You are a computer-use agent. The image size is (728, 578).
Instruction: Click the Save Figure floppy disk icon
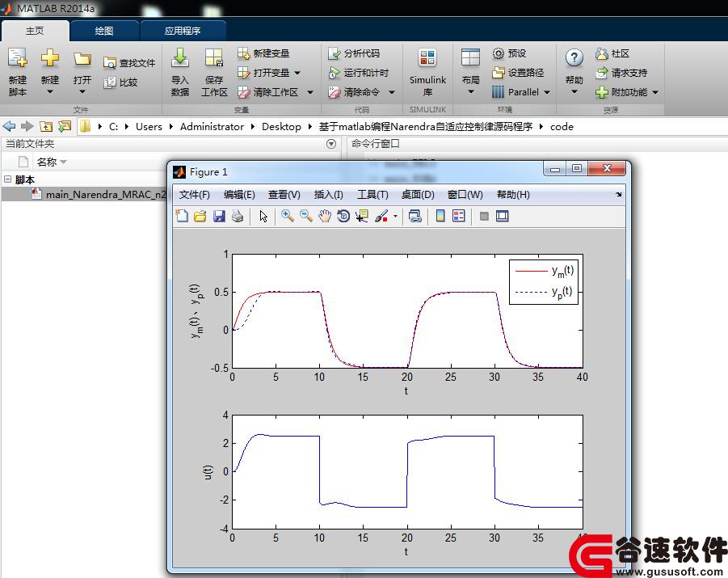[x=219, y=216]
